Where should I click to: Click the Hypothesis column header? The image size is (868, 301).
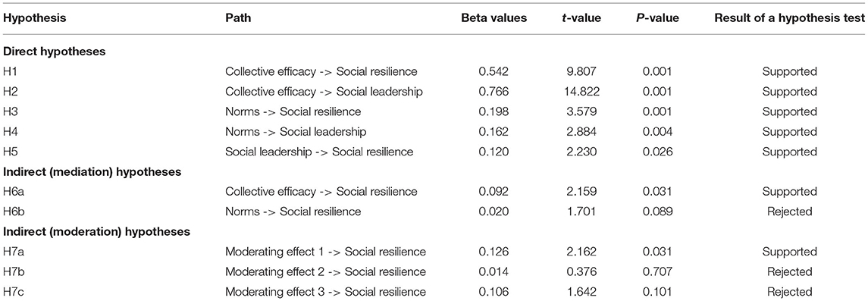(34, 17)
